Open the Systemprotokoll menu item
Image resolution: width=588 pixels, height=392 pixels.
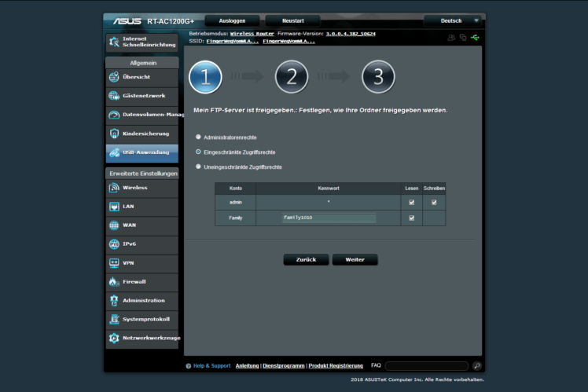click(142, 319)
